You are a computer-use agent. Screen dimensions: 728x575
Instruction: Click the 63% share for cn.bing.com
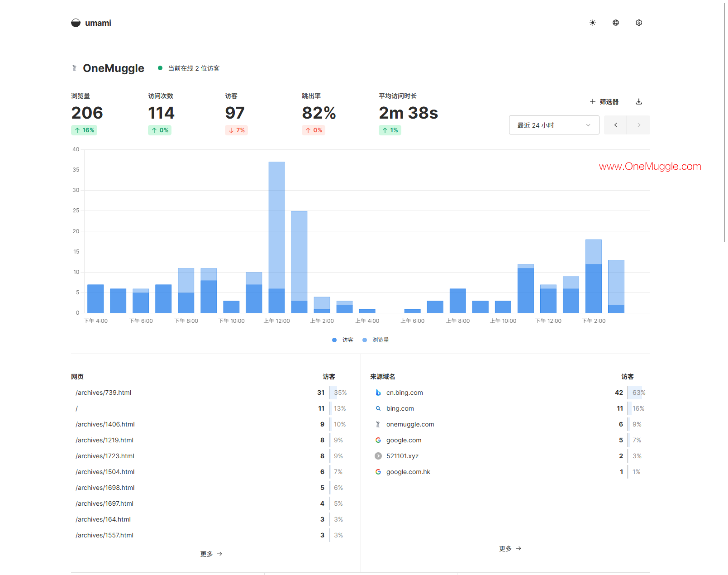point(639,393)
